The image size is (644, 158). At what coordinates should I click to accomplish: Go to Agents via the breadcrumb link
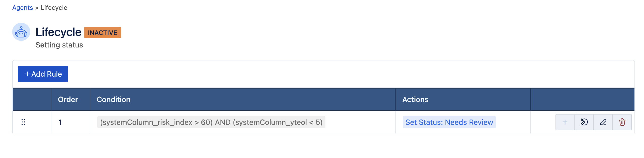pos(23,8)
